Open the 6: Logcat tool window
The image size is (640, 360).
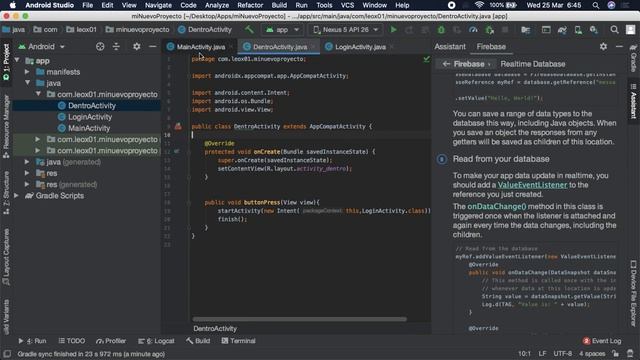click(x=156, y=341)
